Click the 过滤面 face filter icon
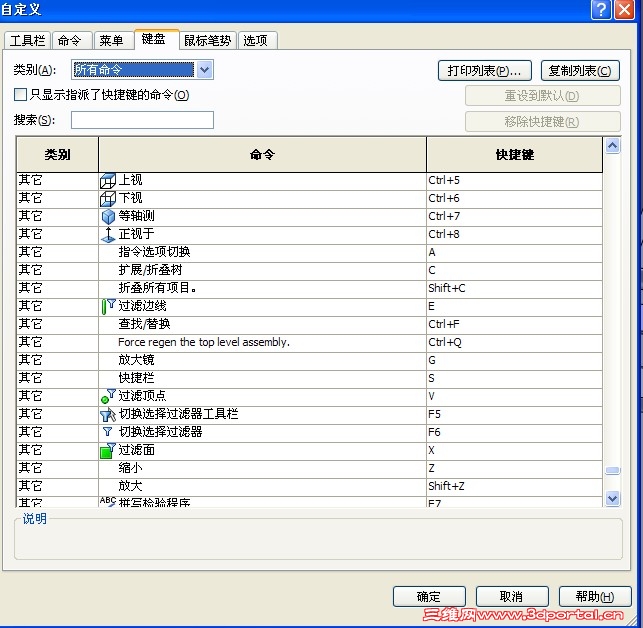The image size is (643, 628). click(108, 450)
